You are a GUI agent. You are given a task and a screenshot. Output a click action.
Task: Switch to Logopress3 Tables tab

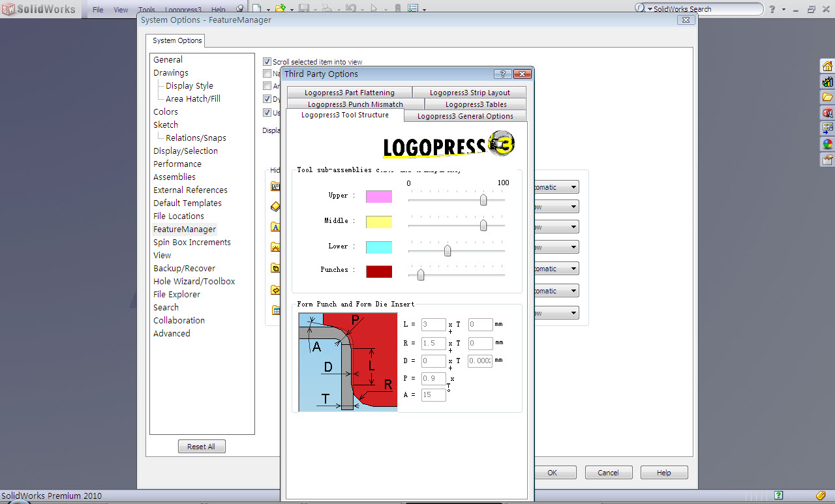[x=476, y=104]
